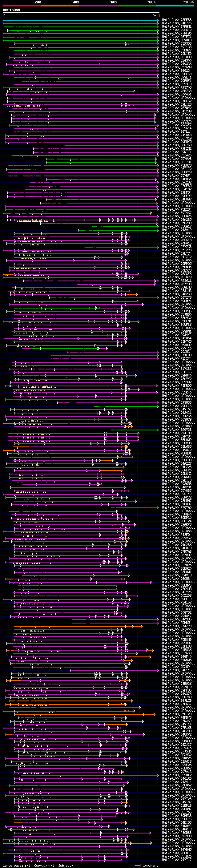Open hit UniRef100_B4FU97

[177, 200]
